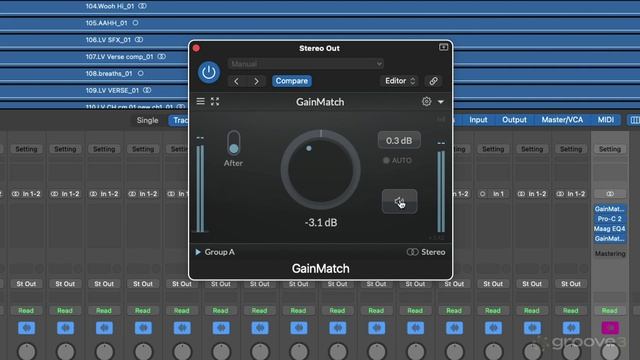
Task: Click the right output level meter in GainMatch
Action: pyautogui.click(x=441, y=191)
